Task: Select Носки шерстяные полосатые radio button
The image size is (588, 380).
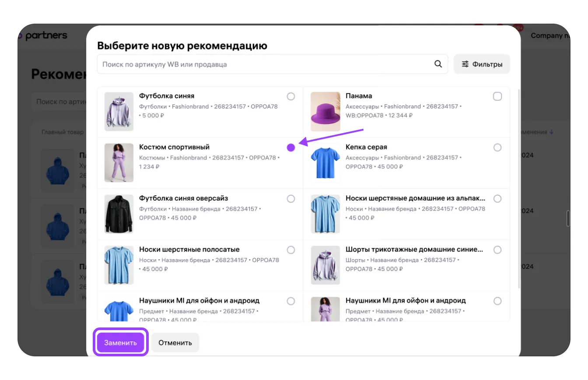Action: coord(291,250)
